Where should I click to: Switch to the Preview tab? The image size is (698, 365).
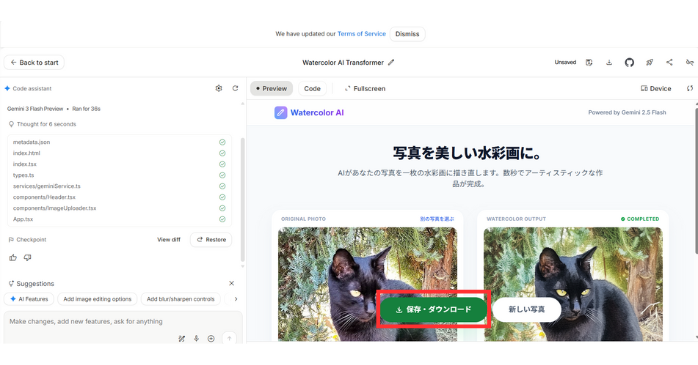(272, 89)
